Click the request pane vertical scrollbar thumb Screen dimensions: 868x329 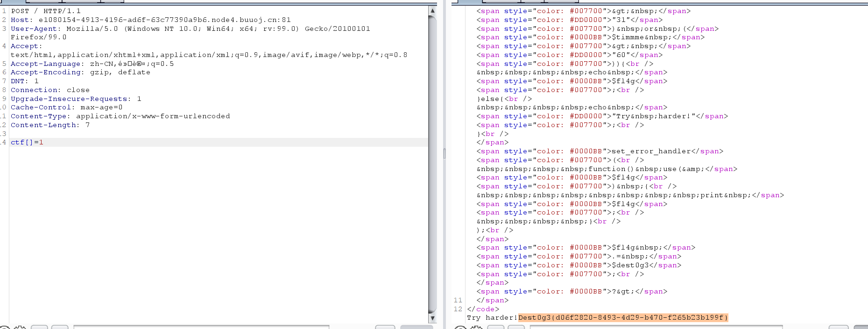[432, 164]
